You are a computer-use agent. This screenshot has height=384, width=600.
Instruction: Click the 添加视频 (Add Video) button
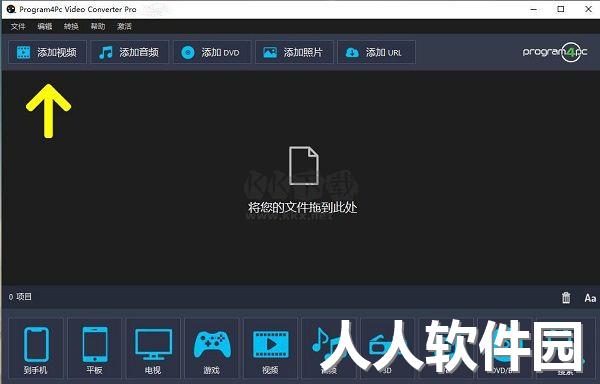point(48,52)
